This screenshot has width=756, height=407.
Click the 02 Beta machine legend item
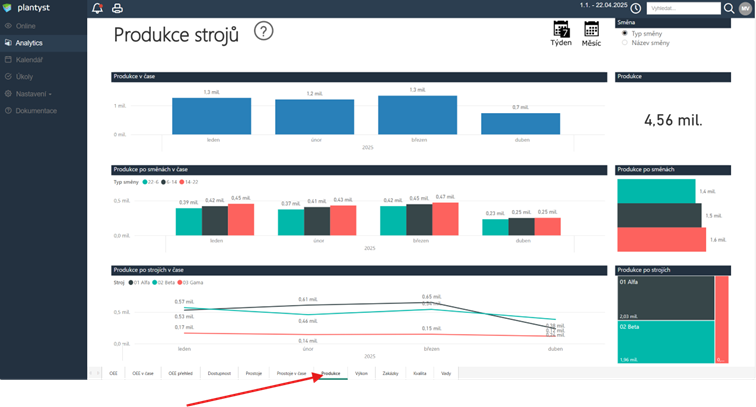(163, 283)
